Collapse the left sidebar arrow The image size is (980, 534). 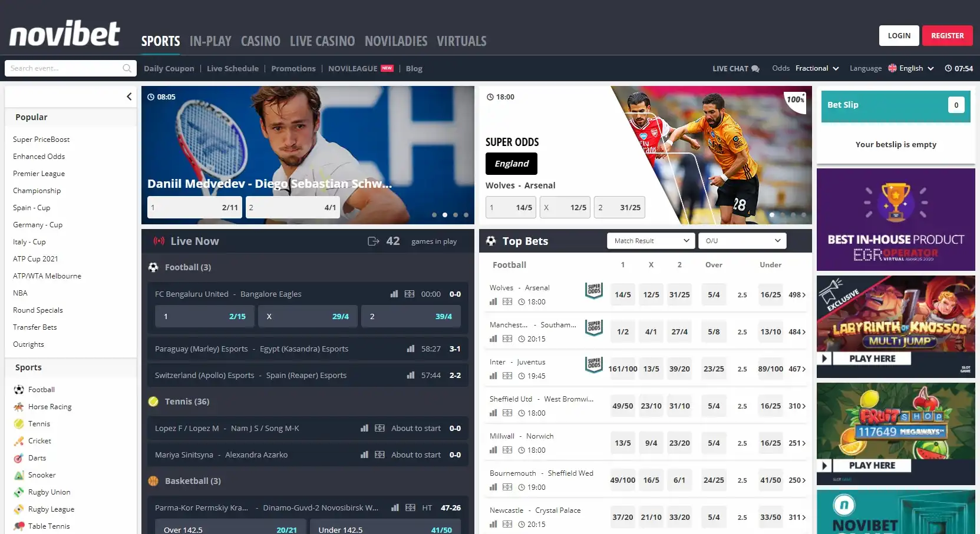tap(129, 97)
